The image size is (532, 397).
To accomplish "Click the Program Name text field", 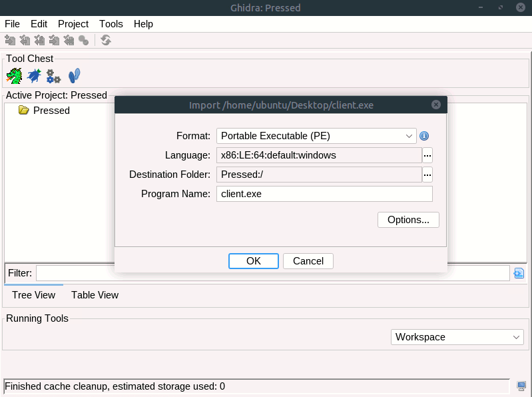I will pos(324,194).
